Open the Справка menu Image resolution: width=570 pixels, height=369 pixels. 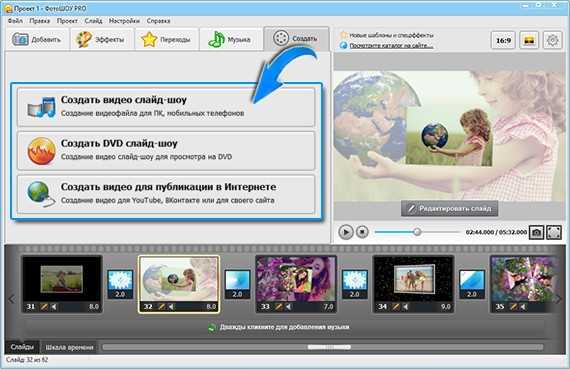158,21
